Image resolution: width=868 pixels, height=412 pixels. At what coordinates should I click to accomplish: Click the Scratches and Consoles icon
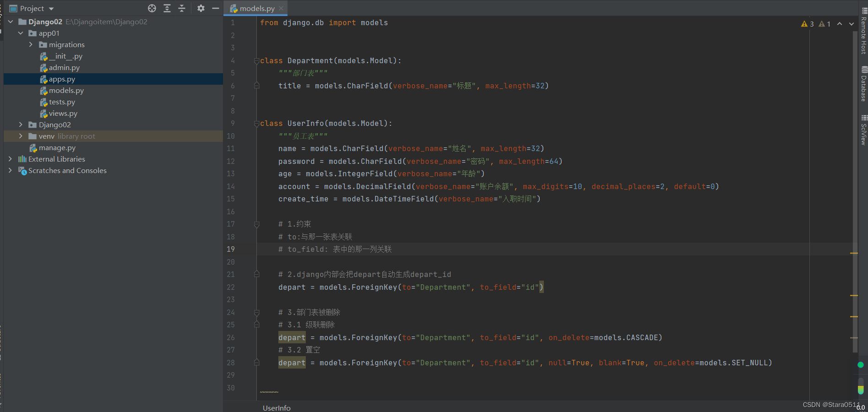pyautogui.click(x=22, y=170)
